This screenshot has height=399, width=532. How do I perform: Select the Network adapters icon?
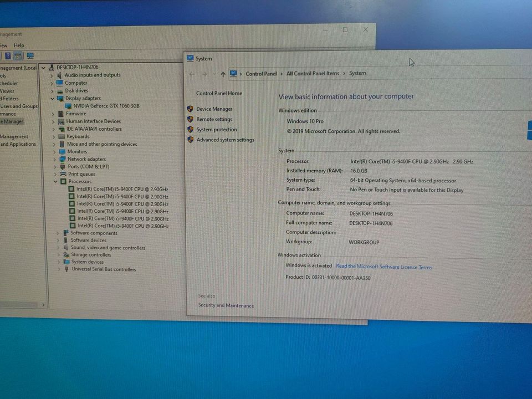[x=63, y=159]
